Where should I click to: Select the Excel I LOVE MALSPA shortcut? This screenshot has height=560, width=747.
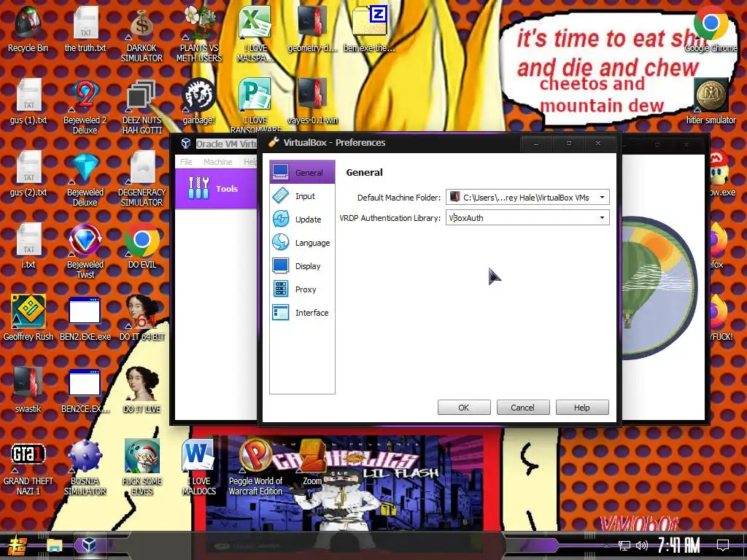click(255, 34)
